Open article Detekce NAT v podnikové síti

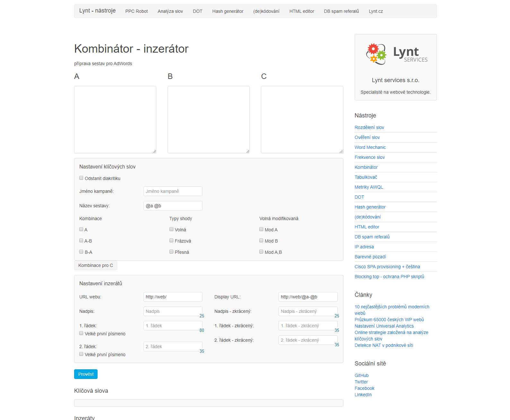[384, 345]
